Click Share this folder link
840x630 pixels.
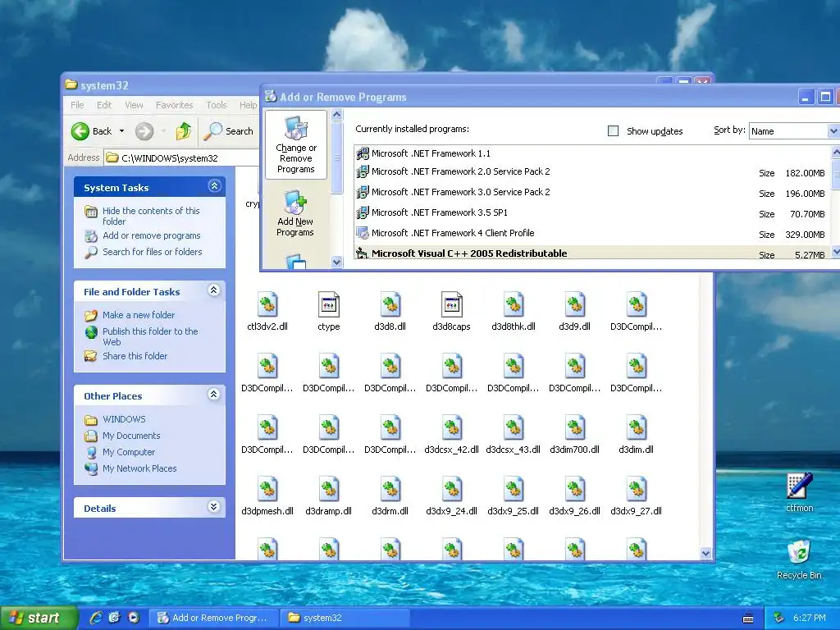[135, 356]
